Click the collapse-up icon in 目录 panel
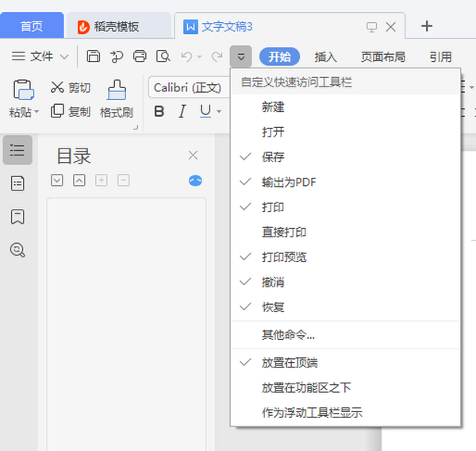Screen dimensions: 476x451 [79, 180]
